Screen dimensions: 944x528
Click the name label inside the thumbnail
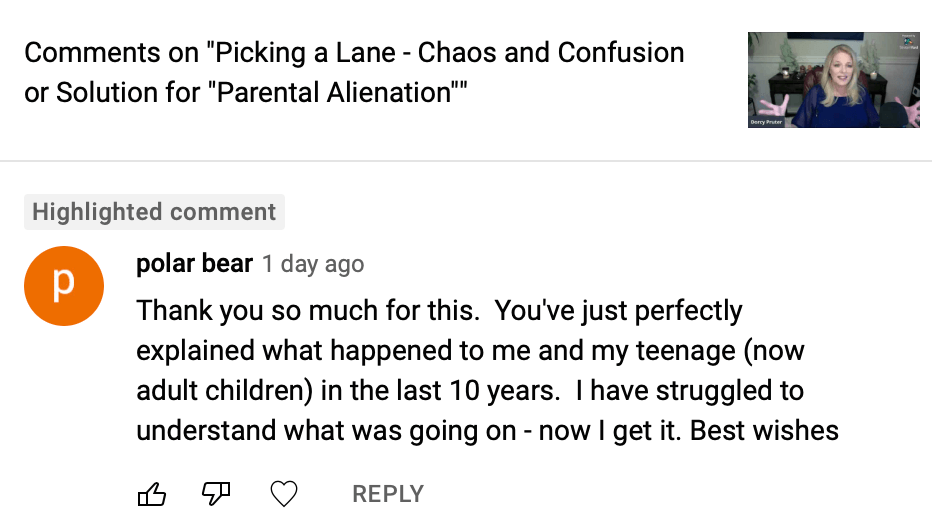coord(766,122)
